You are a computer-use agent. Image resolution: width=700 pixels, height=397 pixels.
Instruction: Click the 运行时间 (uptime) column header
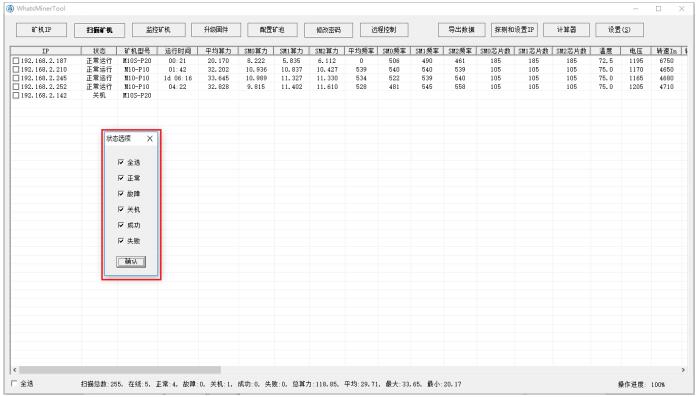pos(178,51)
